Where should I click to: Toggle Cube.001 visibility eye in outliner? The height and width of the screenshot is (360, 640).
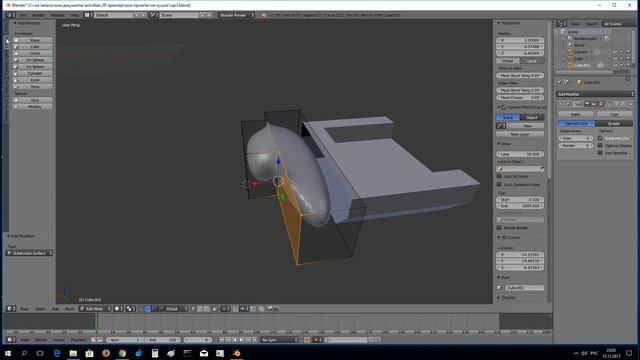tap(615, 65)
